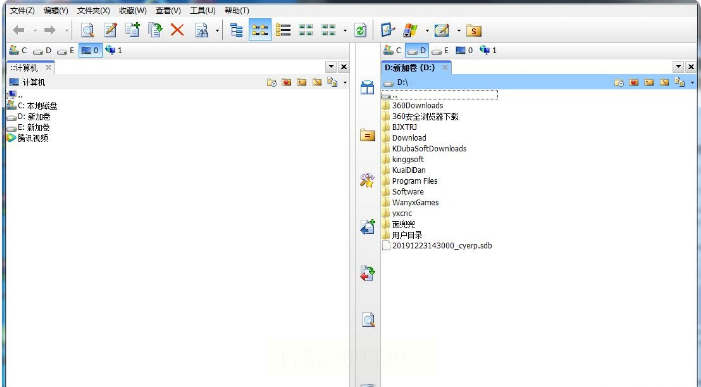Click the splitter same-folder equals icon
The image size is (701, 387).
tap(367, 134)
